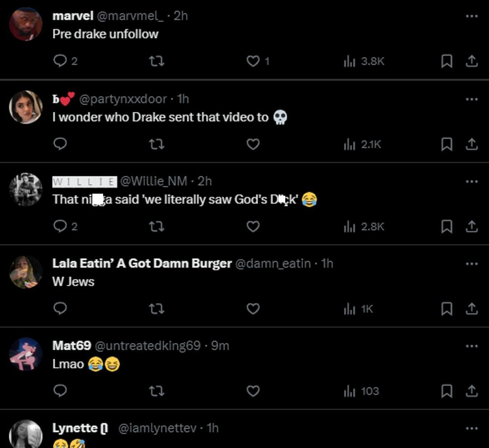Open the @untreatedking69 handle link
The image size is (489, 448).
[148, 346]
